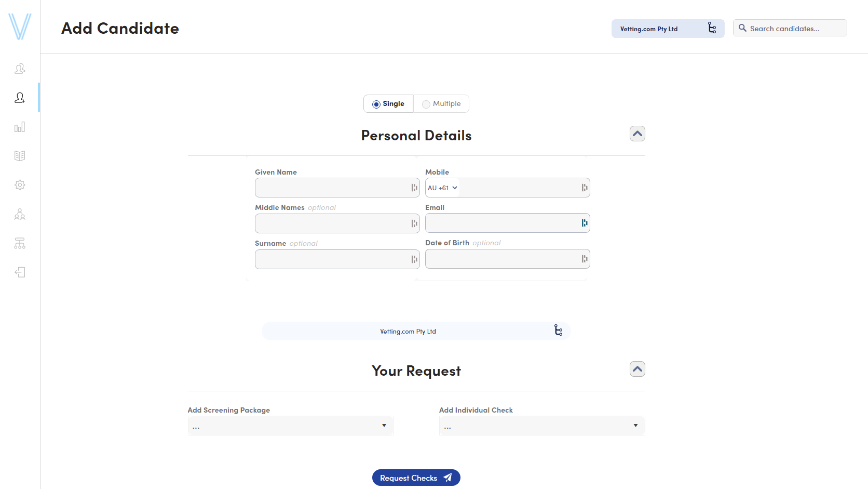Collapse the Personal Details section
Screen dimensions: 868x489
click(x=638, y=134)
